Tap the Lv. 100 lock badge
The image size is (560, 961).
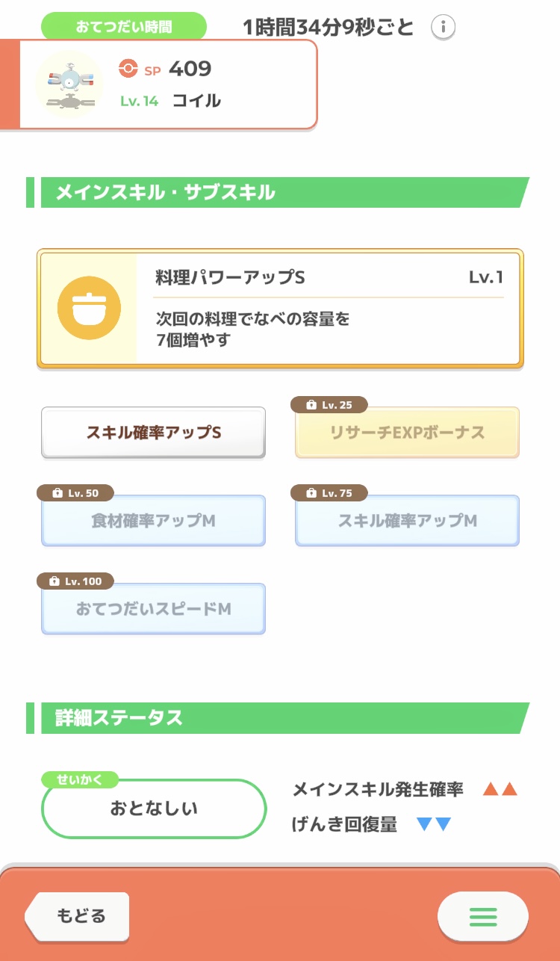pyautogui.click(x=76, y=581)
